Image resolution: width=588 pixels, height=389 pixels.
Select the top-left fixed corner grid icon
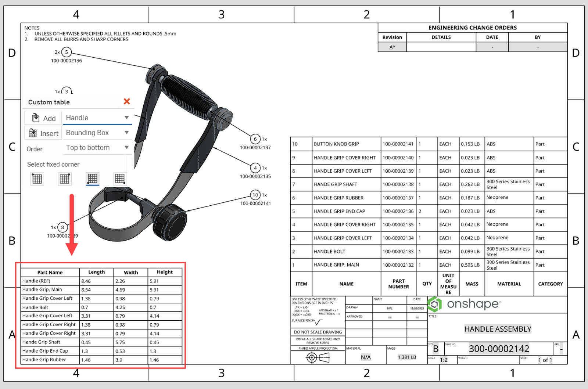(37, 179)
